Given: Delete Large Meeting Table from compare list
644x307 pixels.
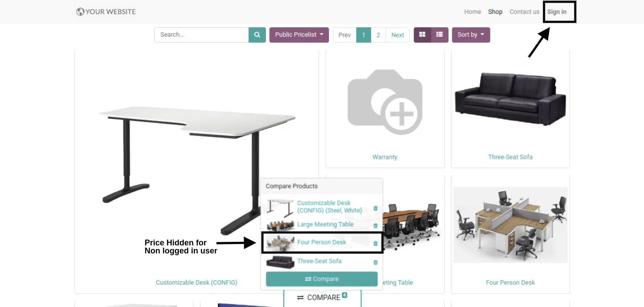Looking at the screenshot, I should click(x=375, y=226).
